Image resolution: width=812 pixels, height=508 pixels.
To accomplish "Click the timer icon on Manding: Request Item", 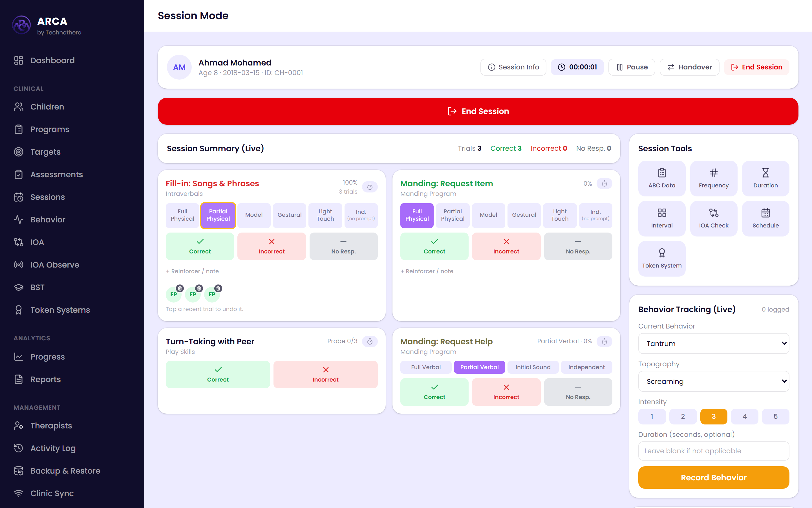I will pos(604,183).
